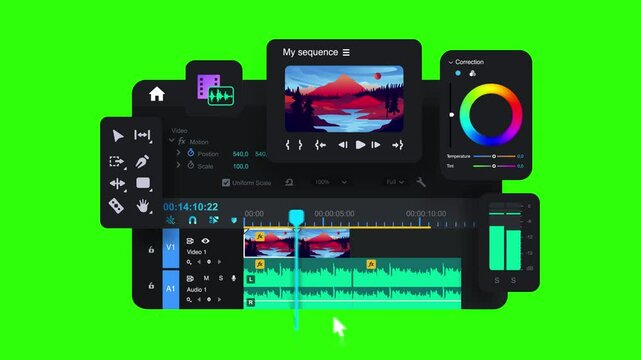Step forward one frame in monitor

point(376,145)
